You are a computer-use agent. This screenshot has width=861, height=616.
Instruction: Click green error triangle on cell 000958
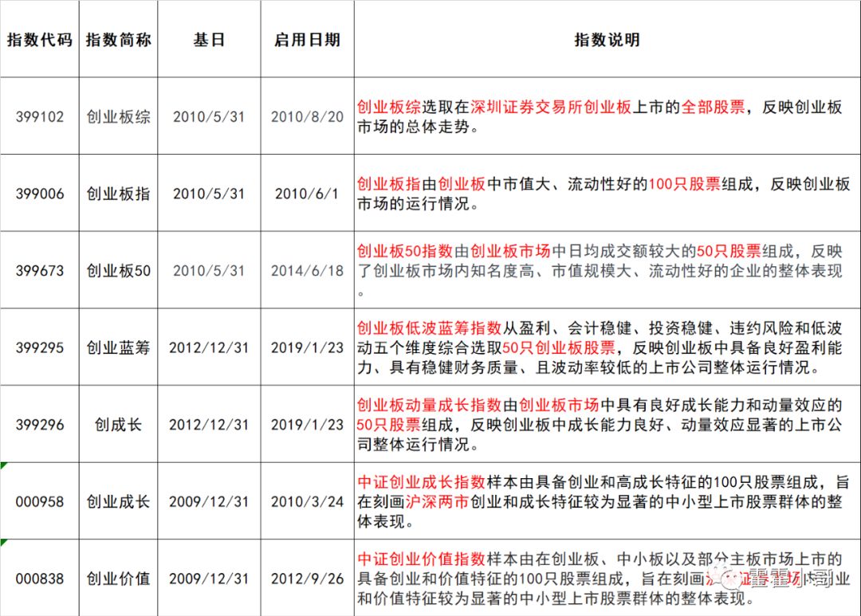click(x=3, y=466)
